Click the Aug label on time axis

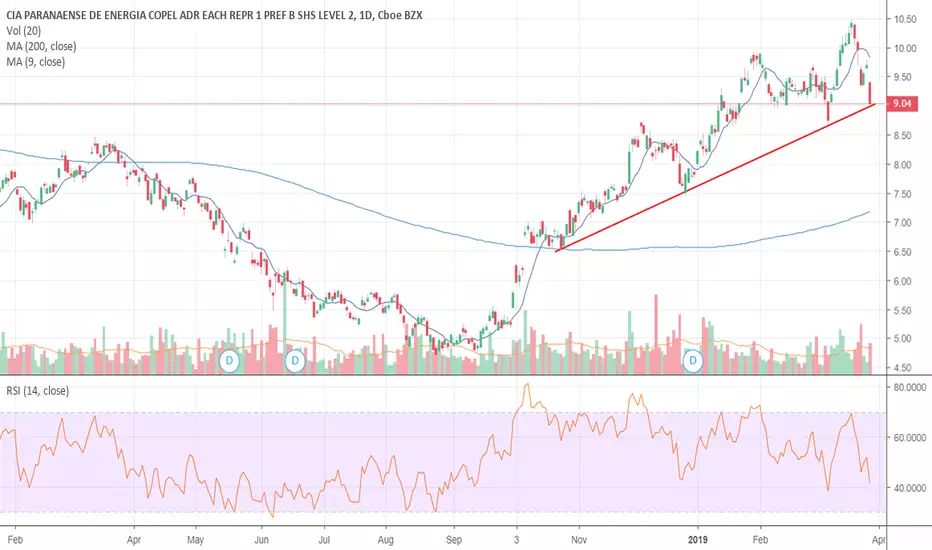click(386, 540)
